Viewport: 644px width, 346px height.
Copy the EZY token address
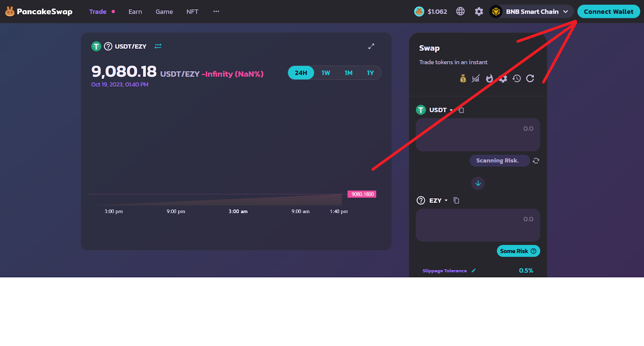(x=456, y=200)
